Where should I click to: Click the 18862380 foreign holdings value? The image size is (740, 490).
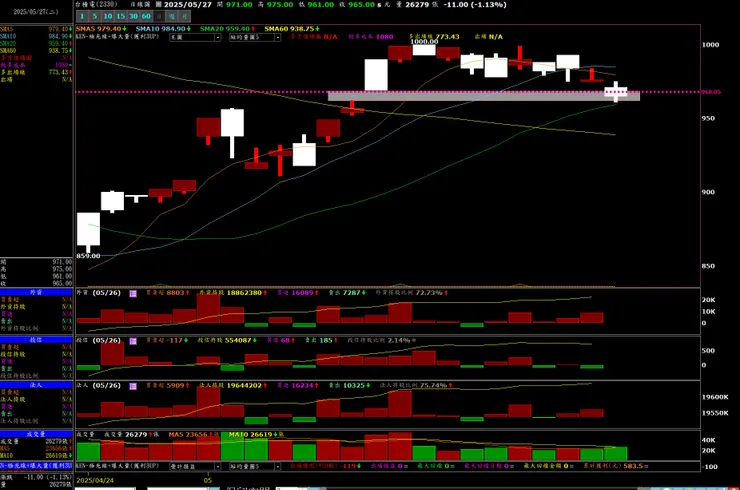244,293
